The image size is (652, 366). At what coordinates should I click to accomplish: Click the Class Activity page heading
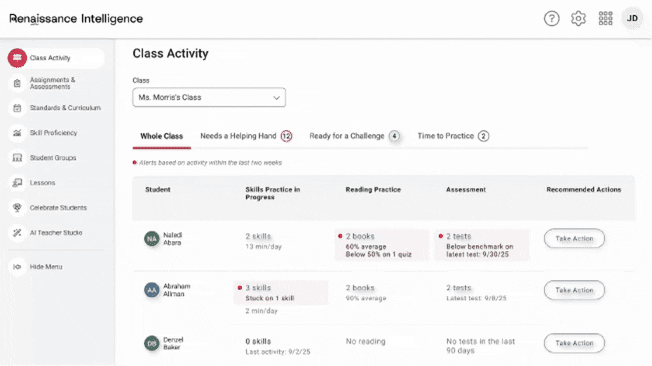pyautogui.click(x=170, y=53)
